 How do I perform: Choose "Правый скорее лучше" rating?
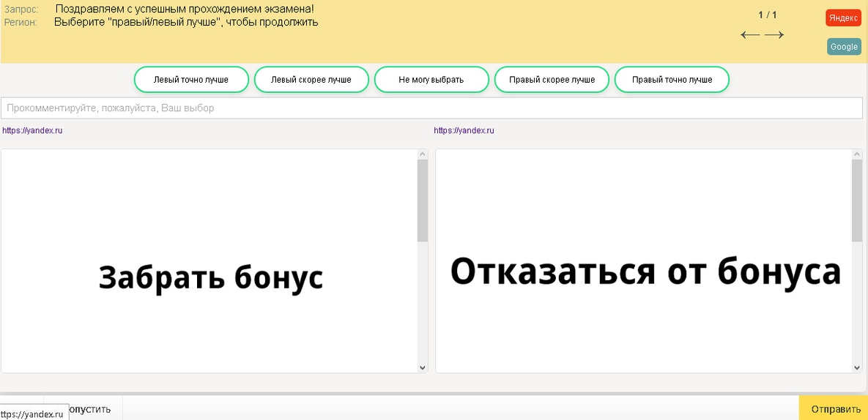552,80
